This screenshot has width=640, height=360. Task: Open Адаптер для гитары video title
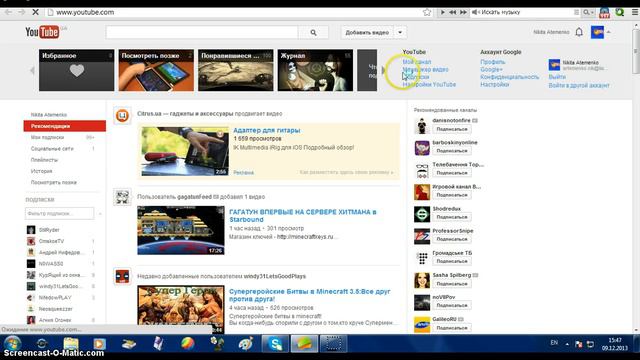267,130
